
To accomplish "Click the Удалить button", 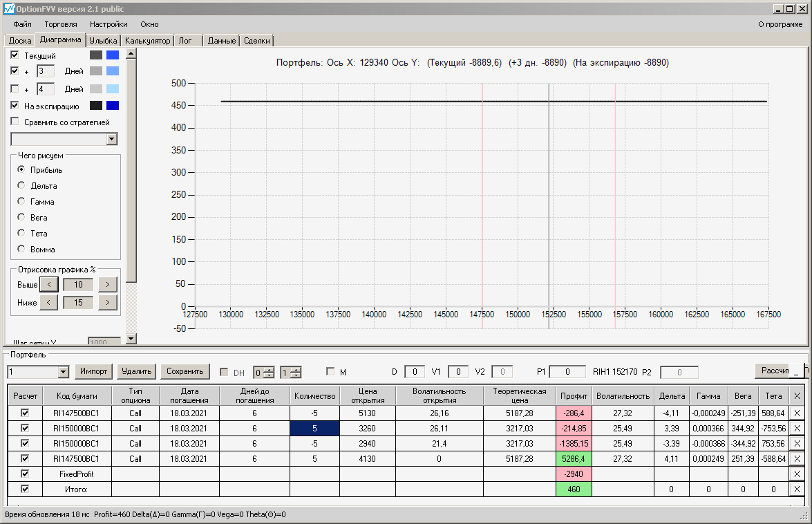I will [136, 371].
